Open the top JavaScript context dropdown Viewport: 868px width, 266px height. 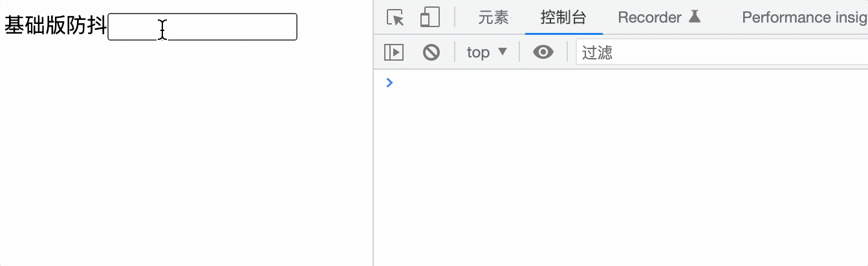(487, 52)
